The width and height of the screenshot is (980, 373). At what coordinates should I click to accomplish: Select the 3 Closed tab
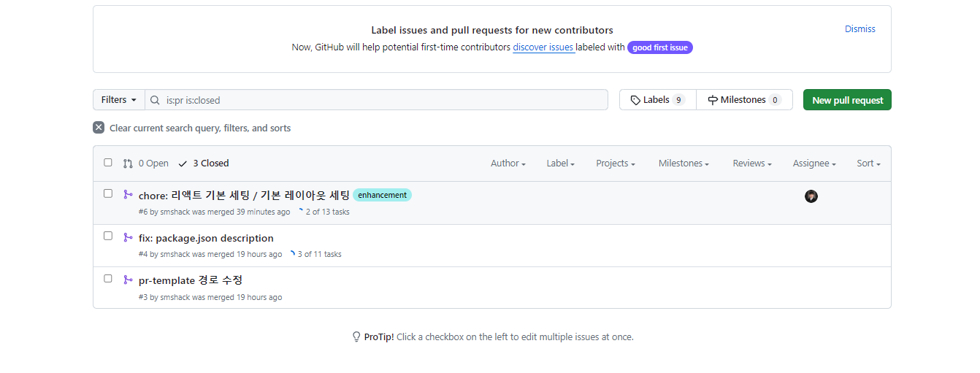click(x=204, y=164)
